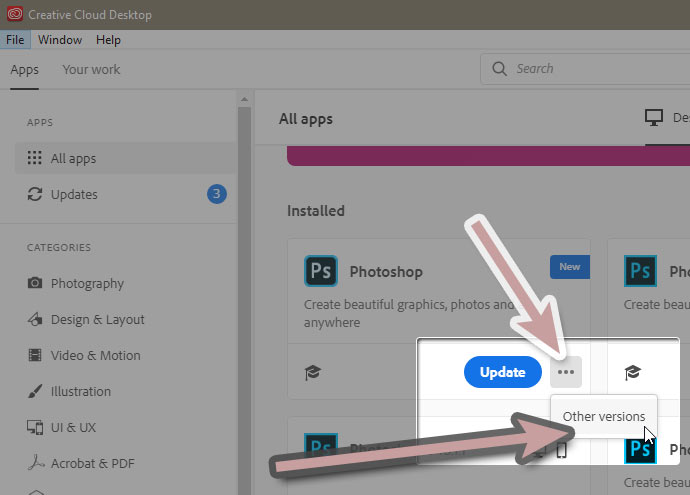
Task: Open the Video & Motion category
Action: tap(95, 355)
